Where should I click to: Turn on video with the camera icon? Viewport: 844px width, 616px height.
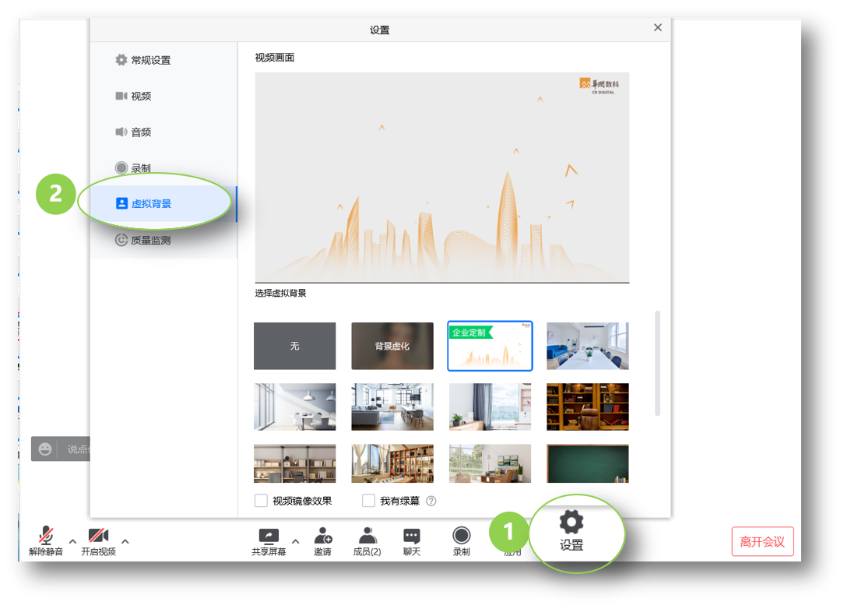point(98,536)
